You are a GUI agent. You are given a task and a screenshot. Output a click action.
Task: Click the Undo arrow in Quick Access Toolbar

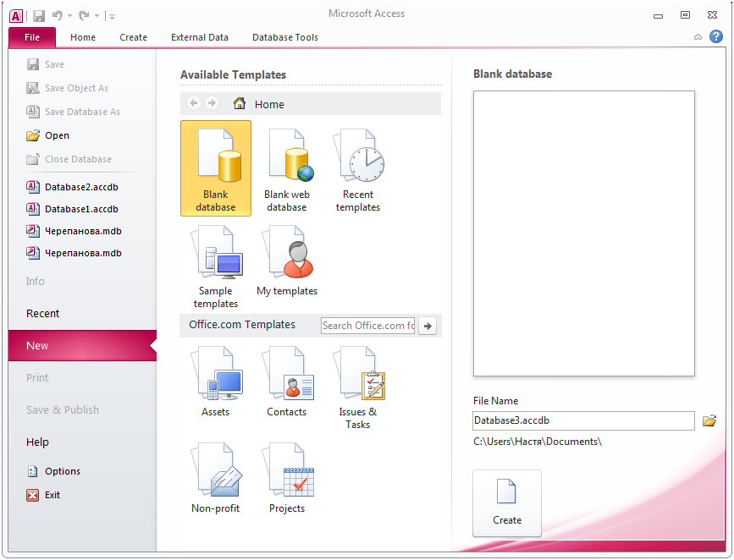pyautogui.click(x=58, y=16)
